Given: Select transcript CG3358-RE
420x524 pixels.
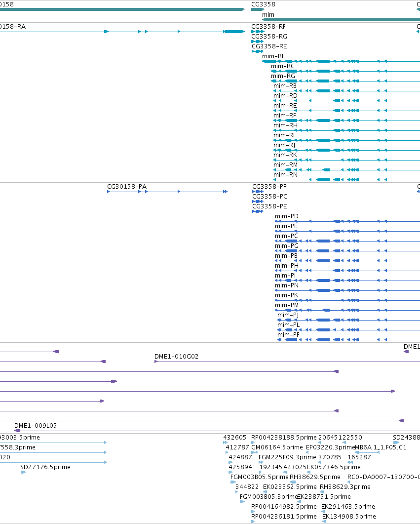Looking at the screenshot, I should [269, 46].
